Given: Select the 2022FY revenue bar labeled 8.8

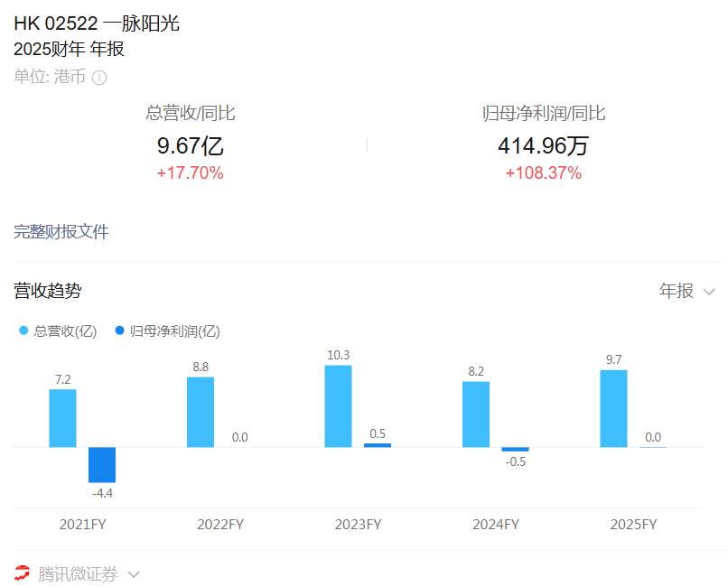Looking at the screenshot, I should point(201,412).
